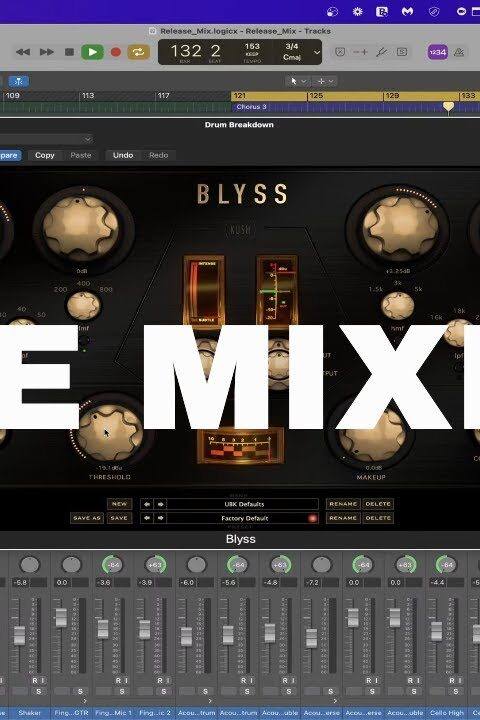Click the Shaker channel volume fader
The image size is (480, 720).
tap(19, 635)
